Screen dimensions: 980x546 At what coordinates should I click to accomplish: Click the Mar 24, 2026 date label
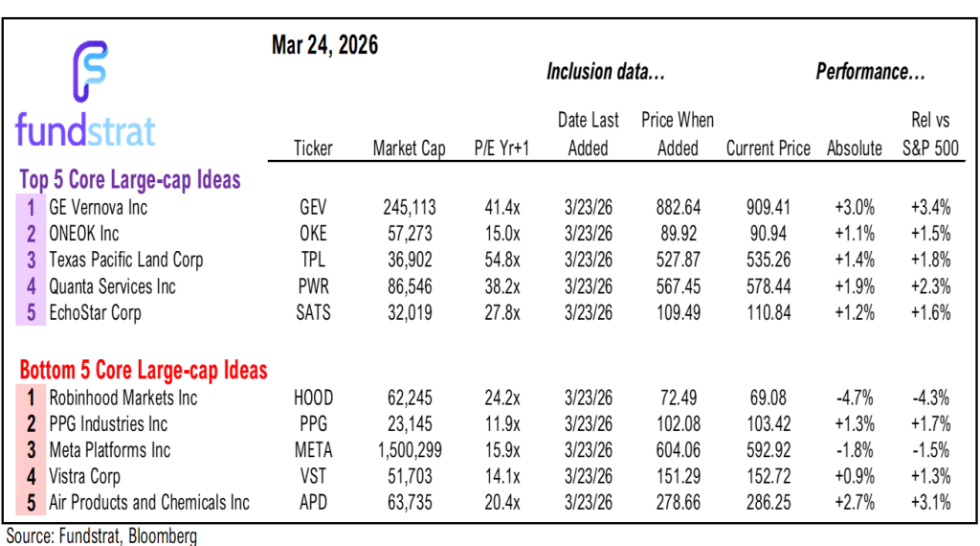tap(324, 45)
